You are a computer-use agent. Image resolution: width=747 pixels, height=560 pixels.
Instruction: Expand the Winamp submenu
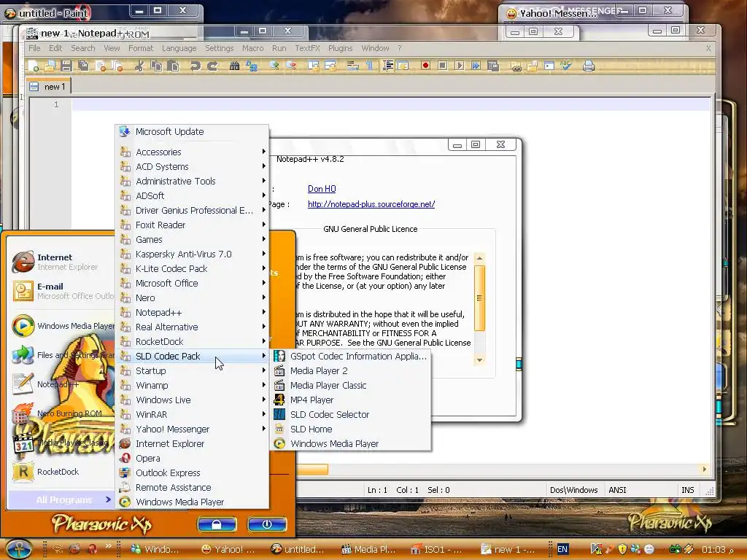pos(193,385)
